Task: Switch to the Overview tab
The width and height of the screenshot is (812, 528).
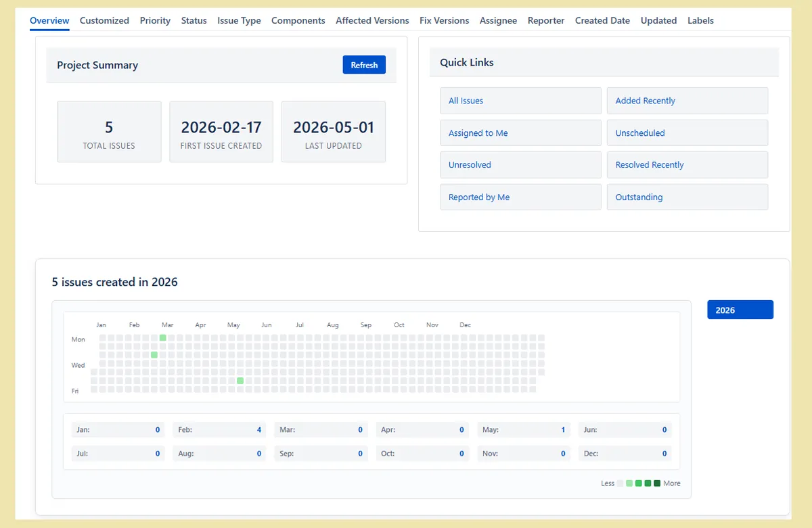Action: tap(49, 20)
